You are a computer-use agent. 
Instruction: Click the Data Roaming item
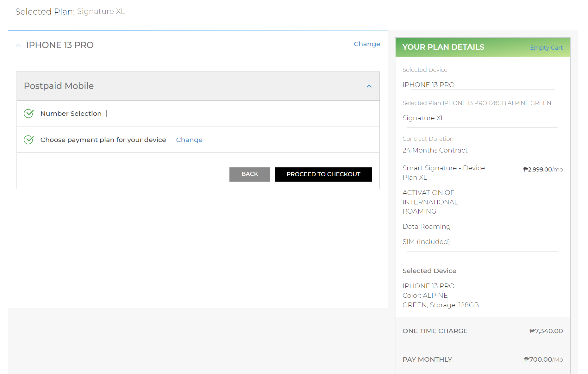426,227
